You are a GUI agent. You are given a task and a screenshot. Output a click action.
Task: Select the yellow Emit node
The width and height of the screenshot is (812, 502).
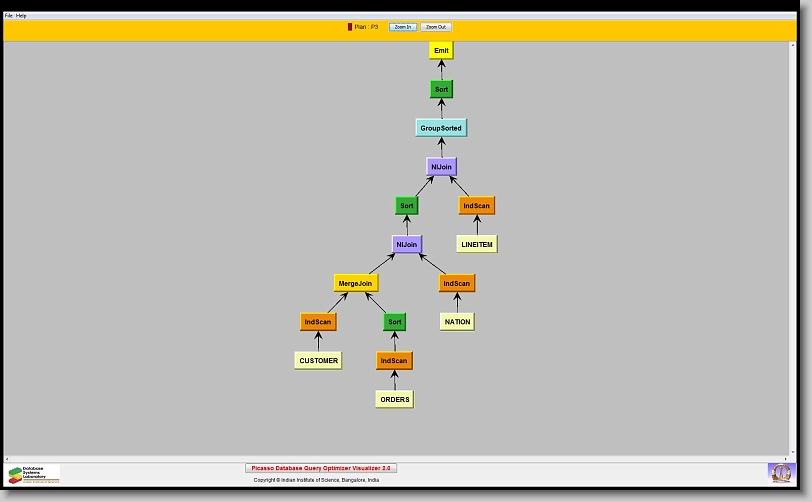point(441,50)
